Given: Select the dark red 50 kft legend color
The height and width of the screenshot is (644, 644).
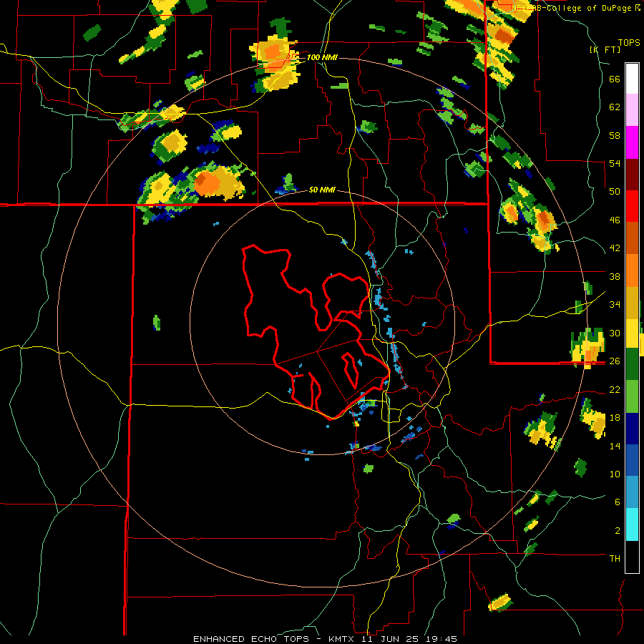Looking at the screenshot, I should (x=632, y=175).
